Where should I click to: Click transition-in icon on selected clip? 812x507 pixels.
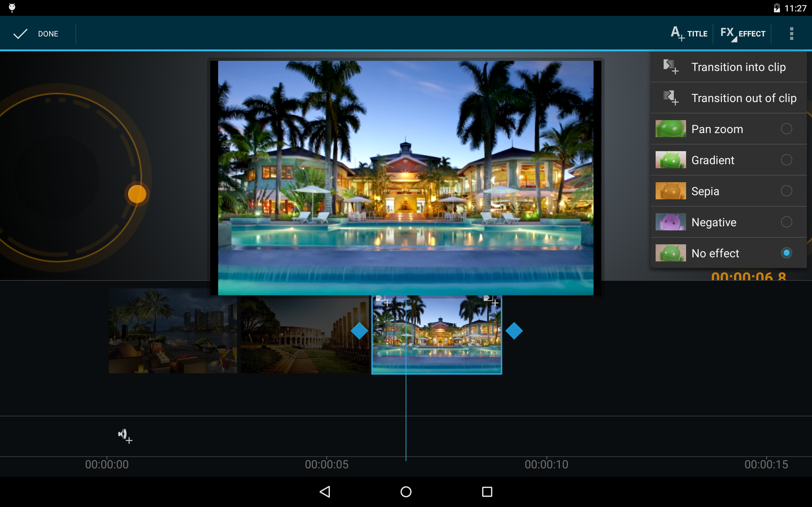click(x=383, y=300)
